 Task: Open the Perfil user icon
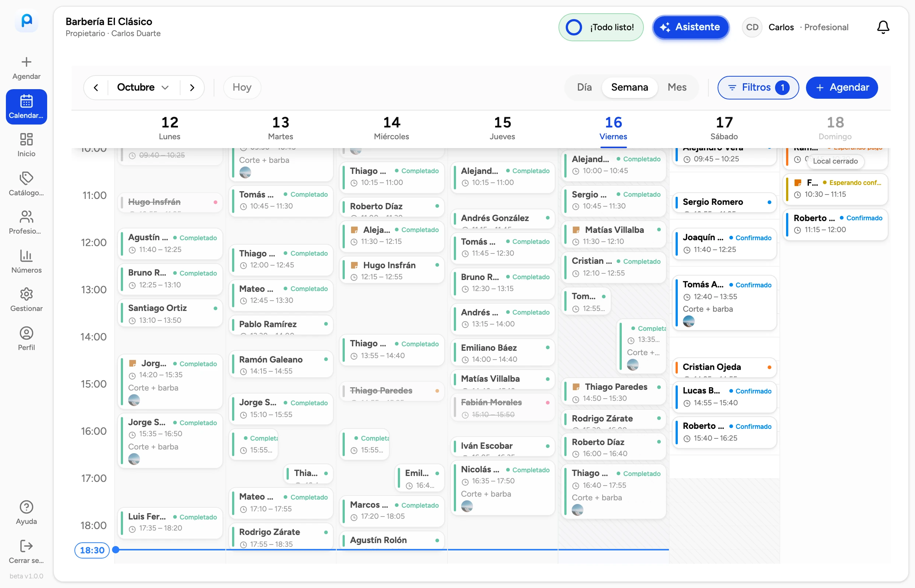tap(26, 333)
